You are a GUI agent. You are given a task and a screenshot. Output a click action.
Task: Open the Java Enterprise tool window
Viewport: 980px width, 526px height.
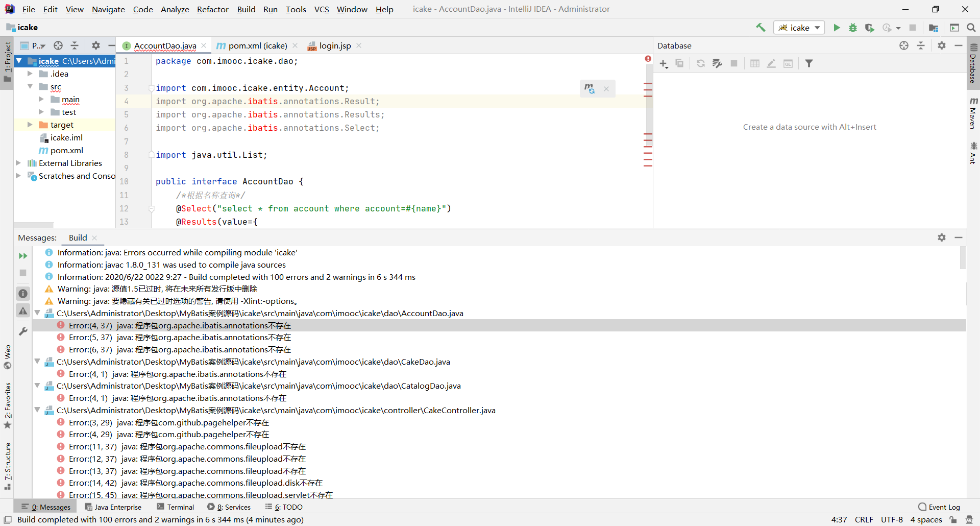click(113, 507)
